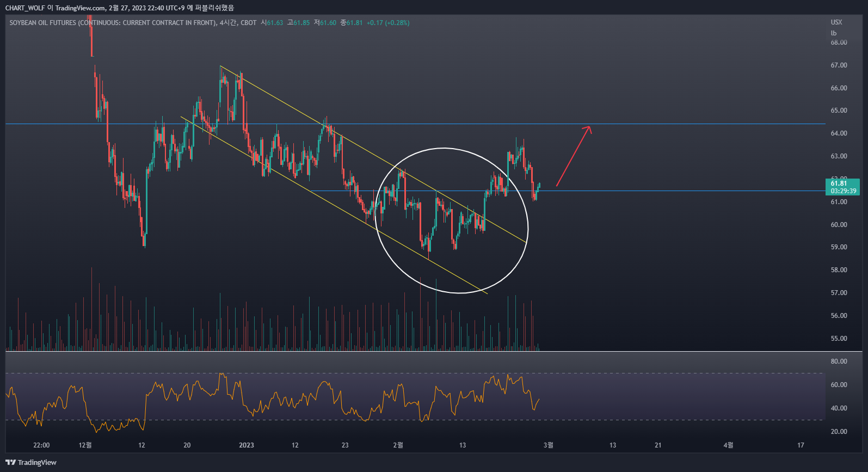Click the CBOT exchange label
The height and width of the screenshot is (472, 868).
[x=249, y=23]
